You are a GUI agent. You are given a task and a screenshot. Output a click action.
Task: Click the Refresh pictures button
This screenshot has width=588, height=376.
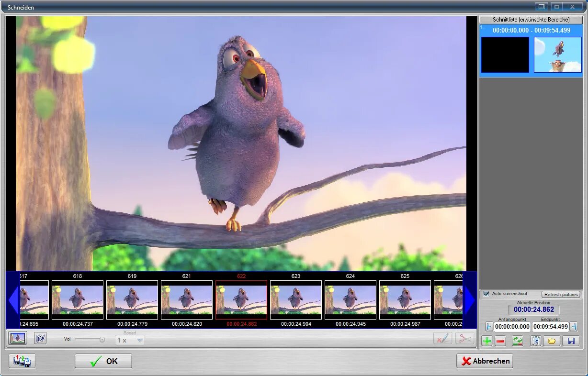(x=561, y=295)
